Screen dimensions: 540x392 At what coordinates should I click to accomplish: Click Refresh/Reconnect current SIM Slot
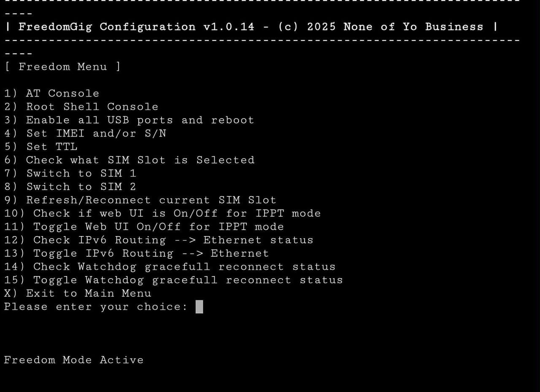(140, 200)
